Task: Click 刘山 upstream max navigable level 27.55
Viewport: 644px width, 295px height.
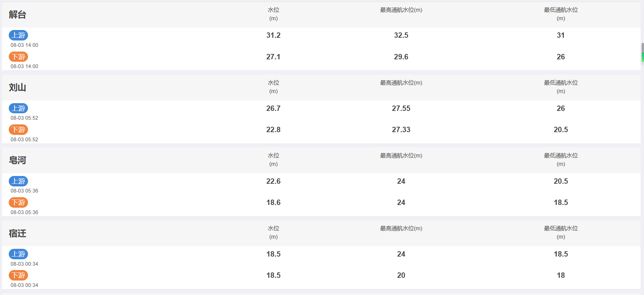Action: pyautogui.click(x=401, y=108)
